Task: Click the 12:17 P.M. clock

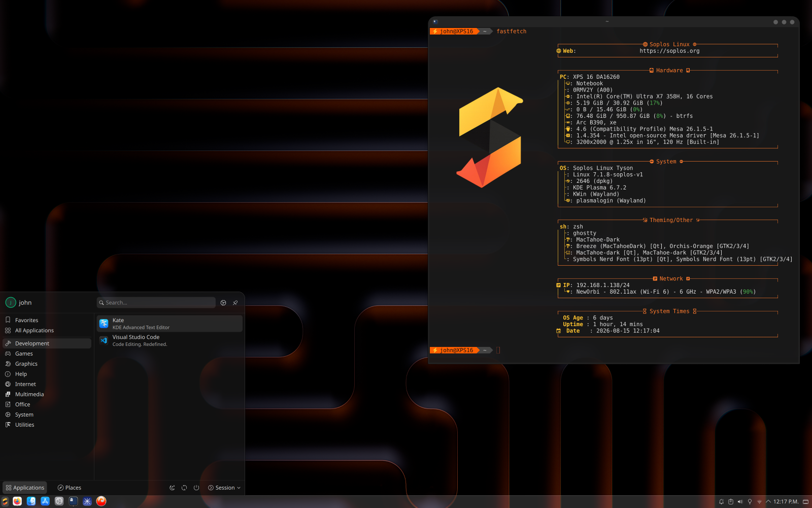Action: coord(786,502)
